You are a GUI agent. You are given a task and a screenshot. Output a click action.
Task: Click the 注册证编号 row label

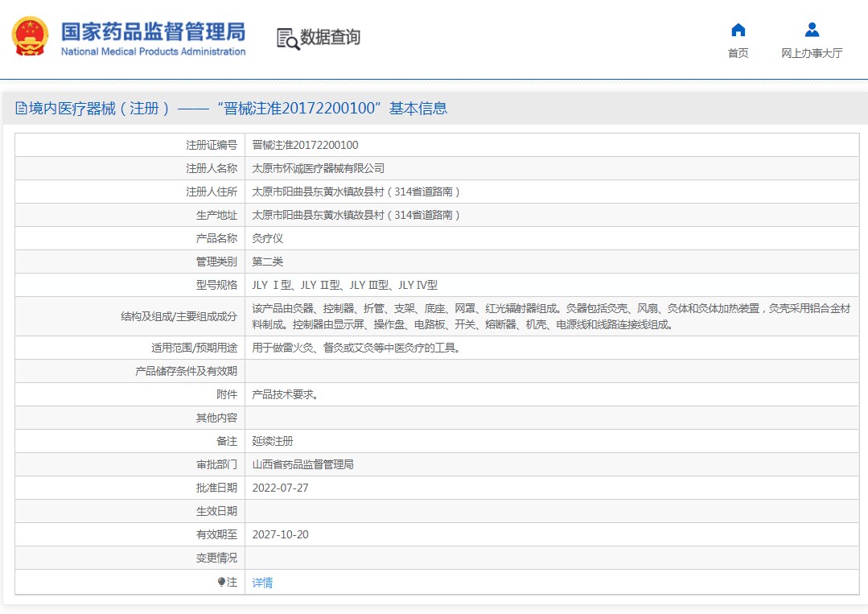212,145
